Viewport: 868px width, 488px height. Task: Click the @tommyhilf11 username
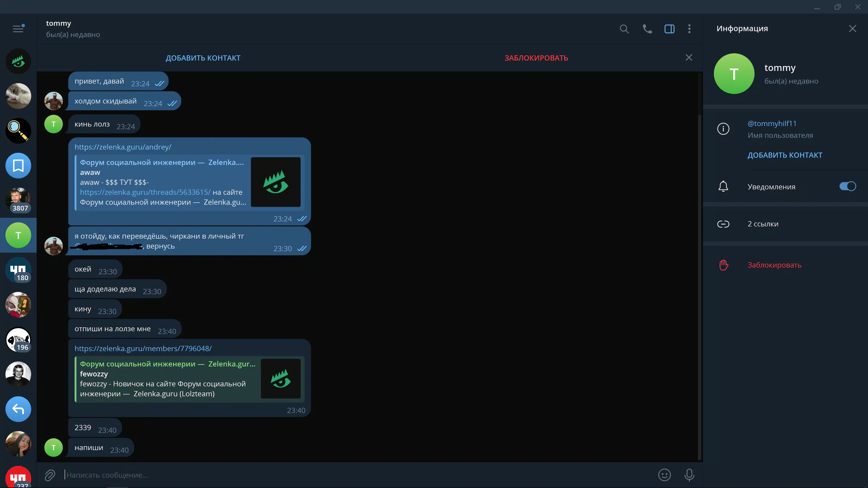(772, 124)
